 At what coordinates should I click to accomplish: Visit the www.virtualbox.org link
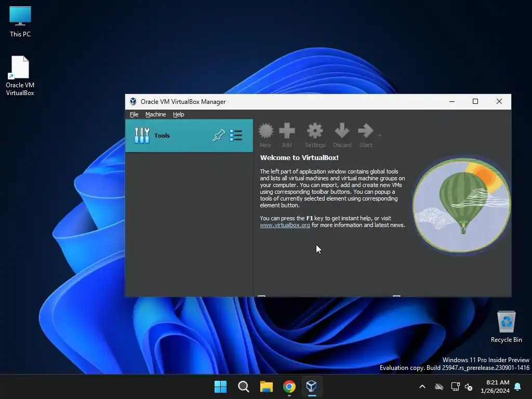point(285,225)
